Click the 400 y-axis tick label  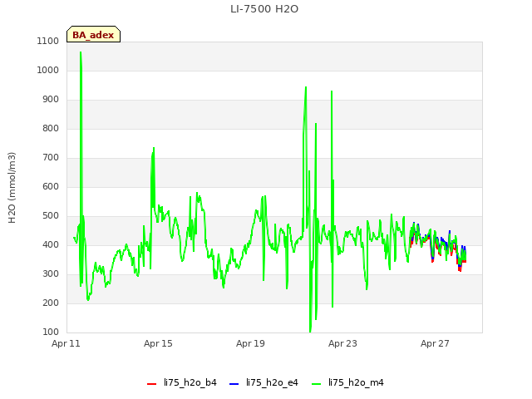[x=51, y=244]
